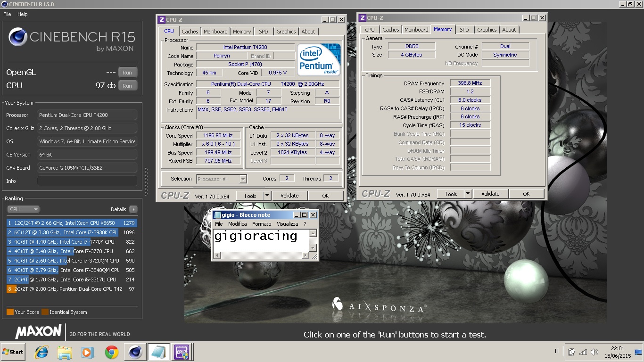
Task: Select the Core i7-3720QM ranking row
Action: click(x=72, y=261)
